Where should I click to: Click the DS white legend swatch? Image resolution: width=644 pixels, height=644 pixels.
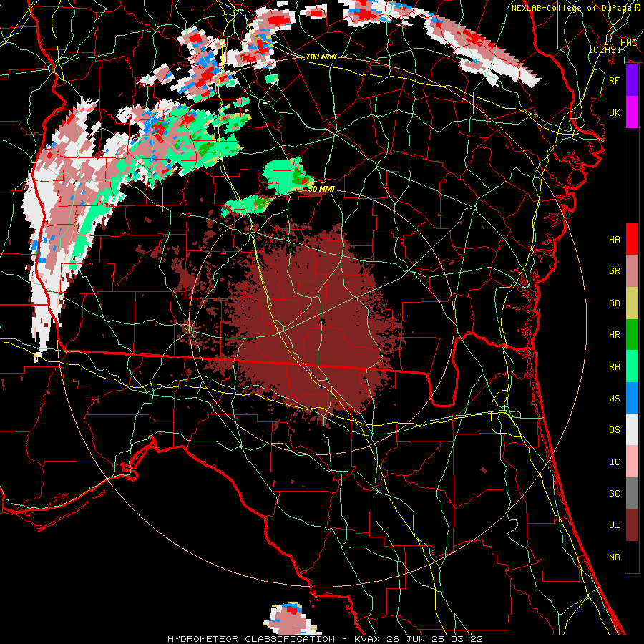632,429
